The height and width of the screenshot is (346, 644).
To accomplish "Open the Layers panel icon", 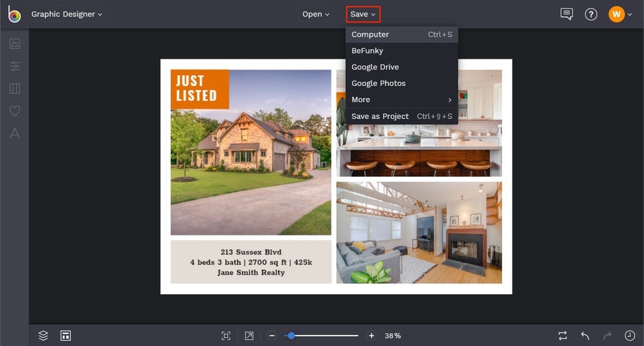I will [x=43, y=336].
